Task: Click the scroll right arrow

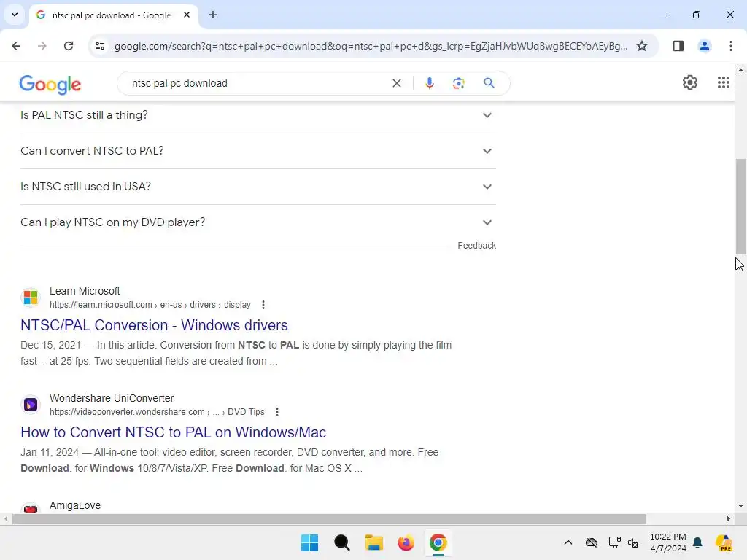Action: pos(729,519)
